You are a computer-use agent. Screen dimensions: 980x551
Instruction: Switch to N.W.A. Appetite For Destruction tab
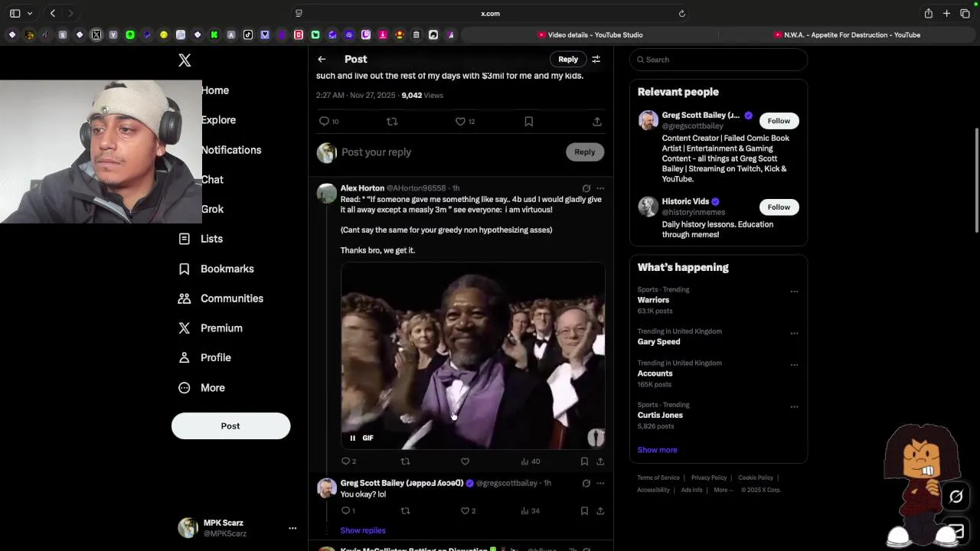(x=847, y=34)
